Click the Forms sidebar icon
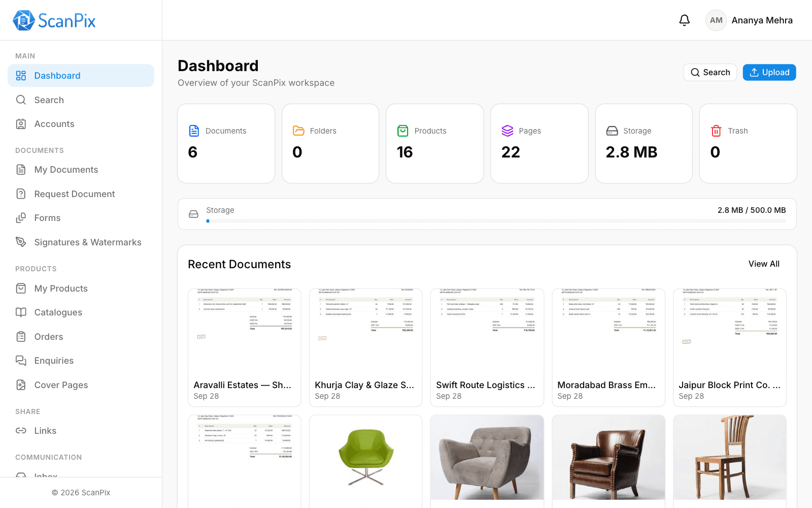Viewport: 812px width, 508px height. click(21, 217)
